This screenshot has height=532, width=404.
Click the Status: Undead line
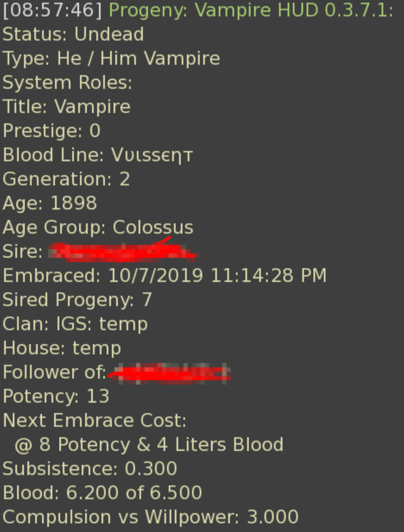coord(73,34)
